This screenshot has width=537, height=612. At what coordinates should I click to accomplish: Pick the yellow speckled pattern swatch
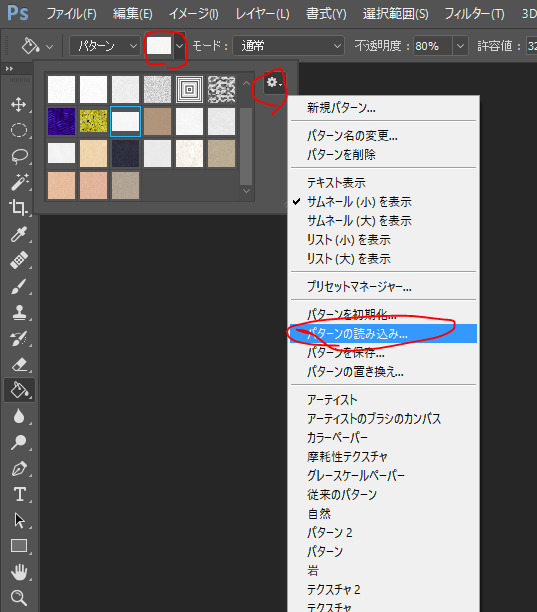click(x=93, y=121)
